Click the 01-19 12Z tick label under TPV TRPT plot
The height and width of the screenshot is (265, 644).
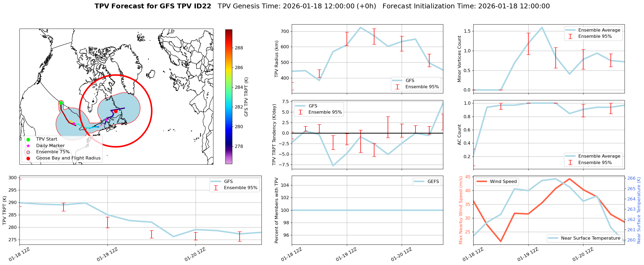(x=107, y=254)
